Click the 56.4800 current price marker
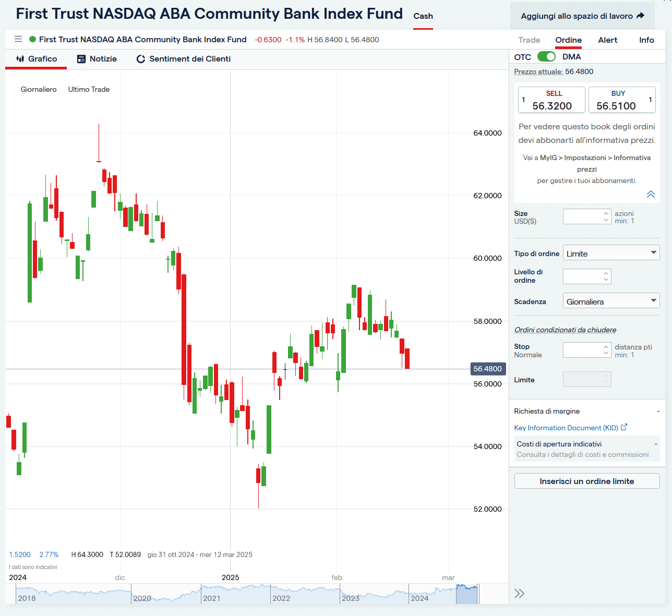672x616 pixels. (x=488, y=369)
